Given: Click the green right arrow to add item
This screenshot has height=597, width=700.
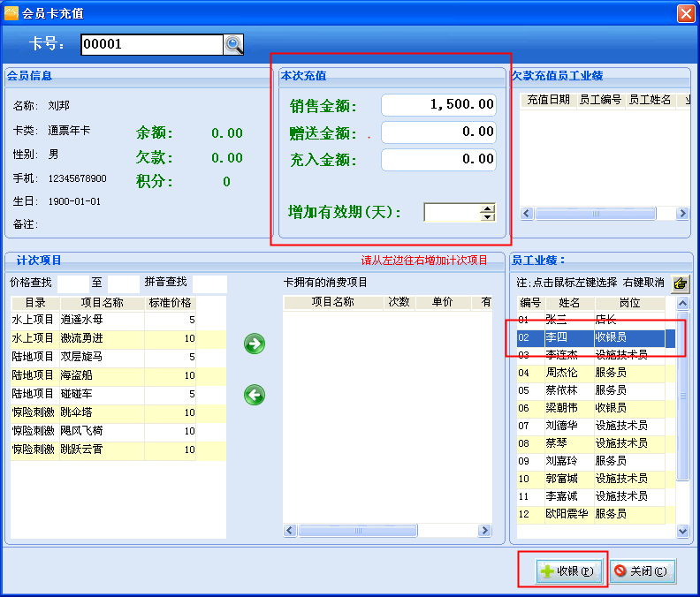Looking at the screenshot, I should click(x=255, y=344).
